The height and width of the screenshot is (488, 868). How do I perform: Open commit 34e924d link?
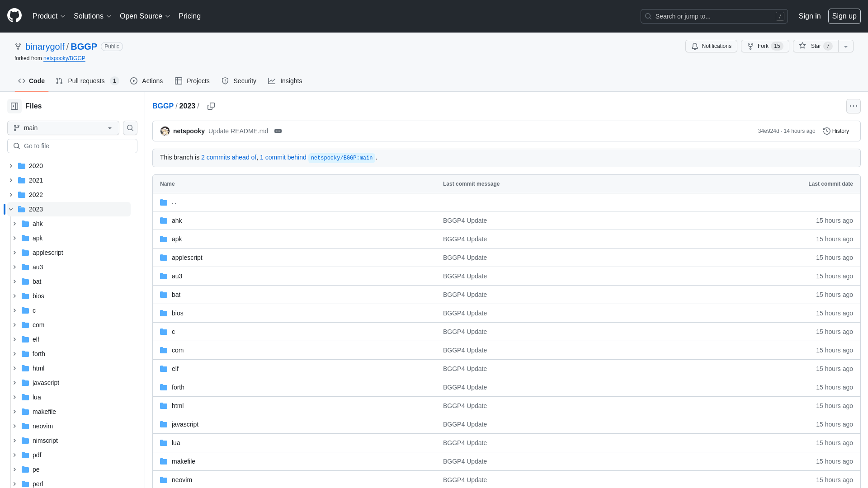(769, 131)
